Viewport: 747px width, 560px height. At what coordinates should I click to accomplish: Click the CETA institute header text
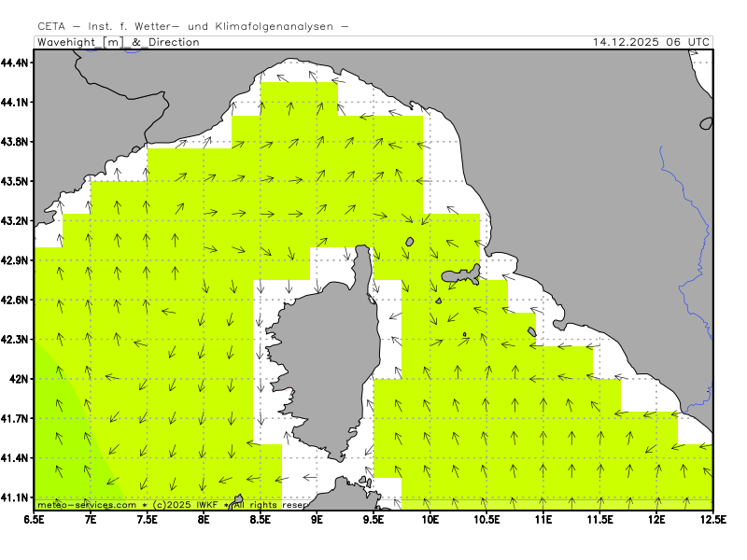coord(192,27)
